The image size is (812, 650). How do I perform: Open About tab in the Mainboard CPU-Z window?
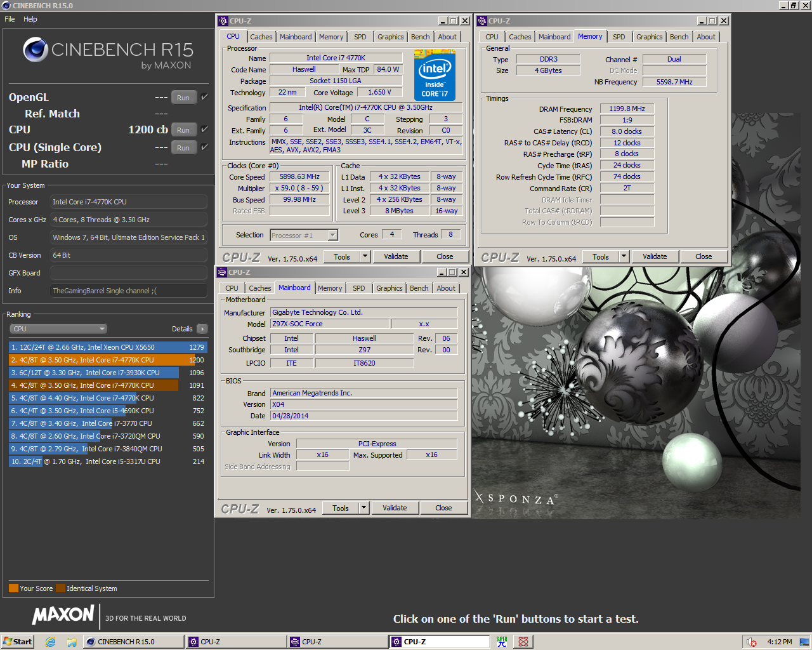click(x=446, y=288)
